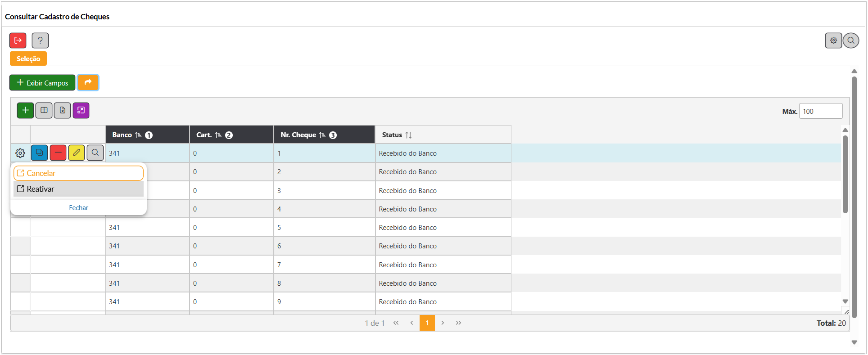Choose Reativar in the row action menu
The image size is (868, 355).
(x=78, y=189)
